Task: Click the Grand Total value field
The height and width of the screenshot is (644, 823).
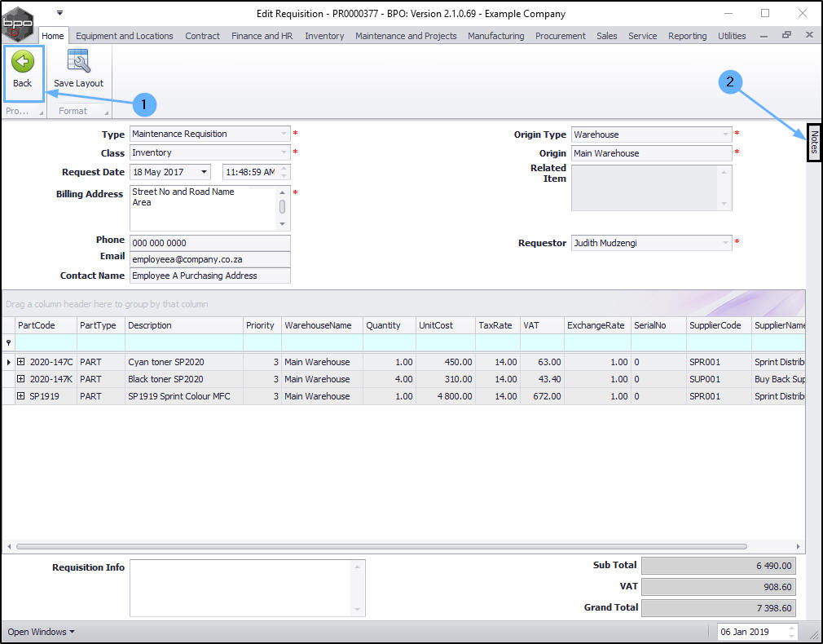Action: [719, 608]
